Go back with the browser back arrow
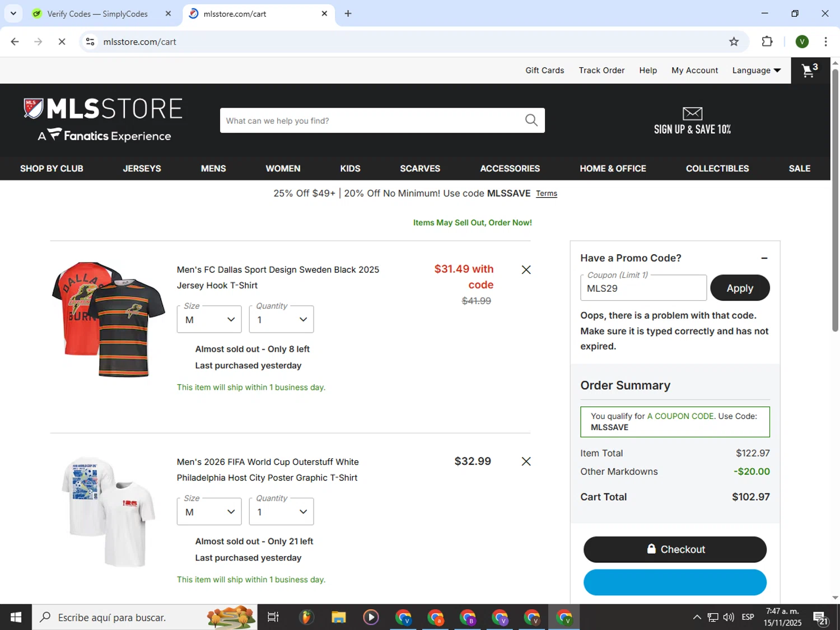840x630 pixels. point(15,41)
